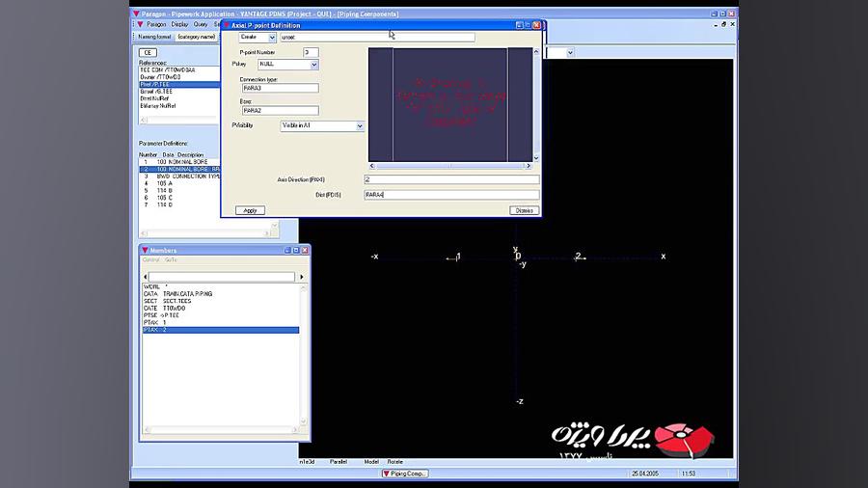This screenshot has height=488, width=868.
Task: Click the Piping Comp. taskbar button
Action: (x=405, y=474)
